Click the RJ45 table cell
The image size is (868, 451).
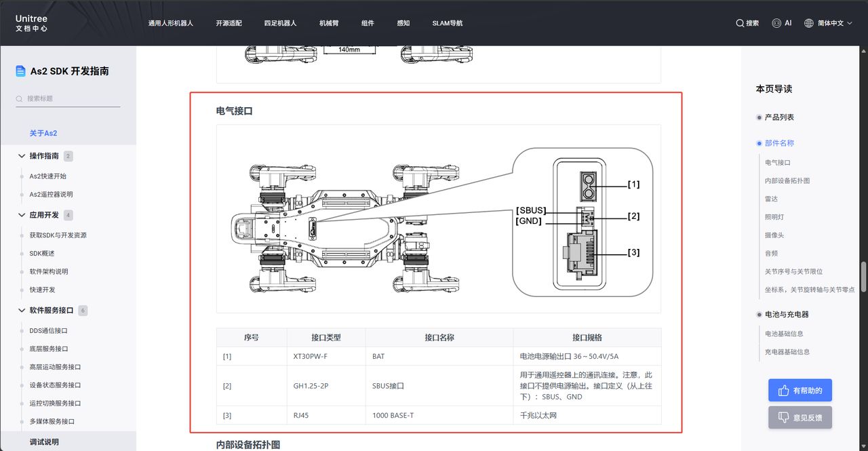[x=326, y=415]
